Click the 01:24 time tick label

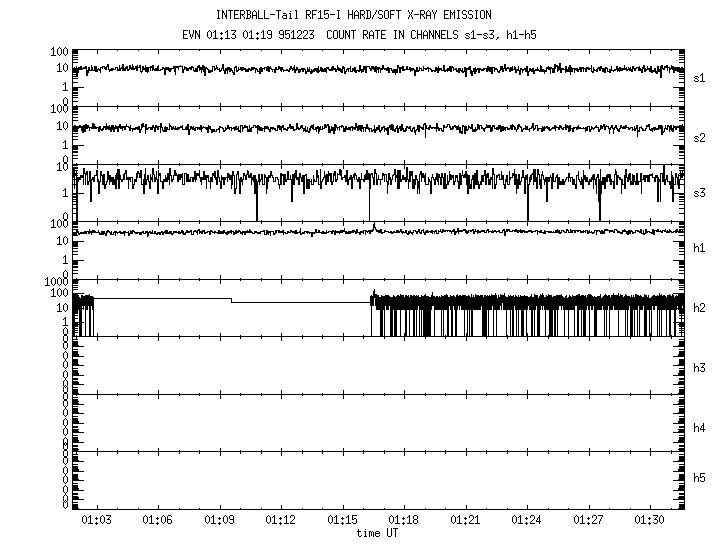[x=527, y=521]
